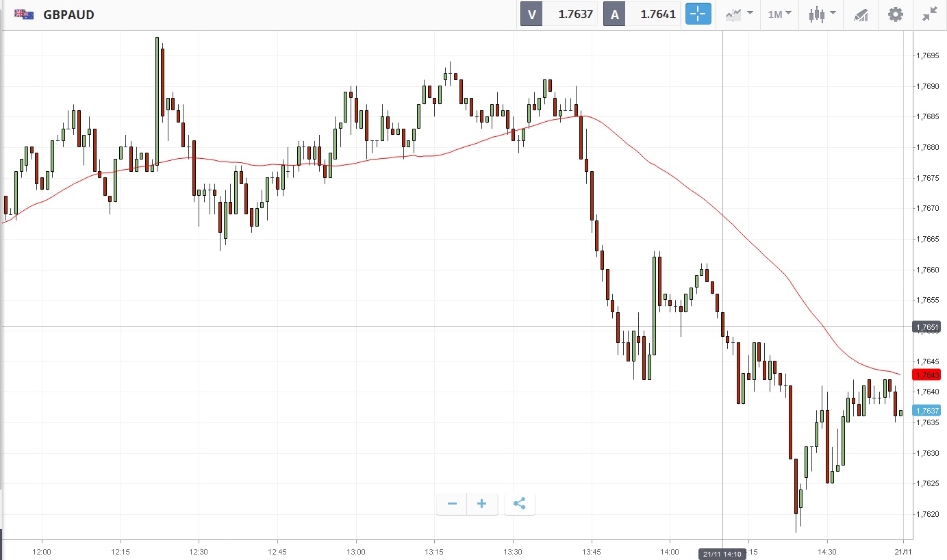Expand the 1M timeframe dropdown

(779, 14)
